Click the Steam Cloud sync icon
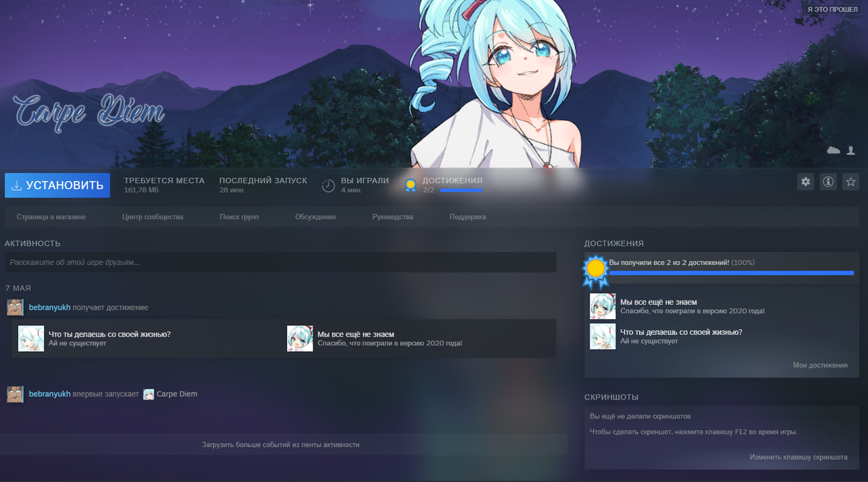The height and width of the screenshot is (482, 868). [x=833, y=150]
